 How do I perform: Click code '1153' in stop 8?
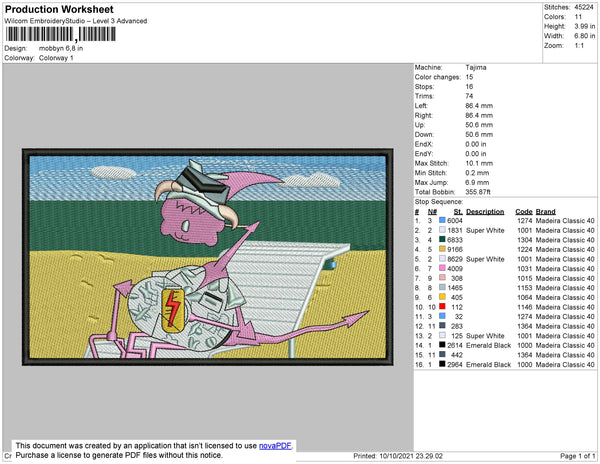point(525,288)
